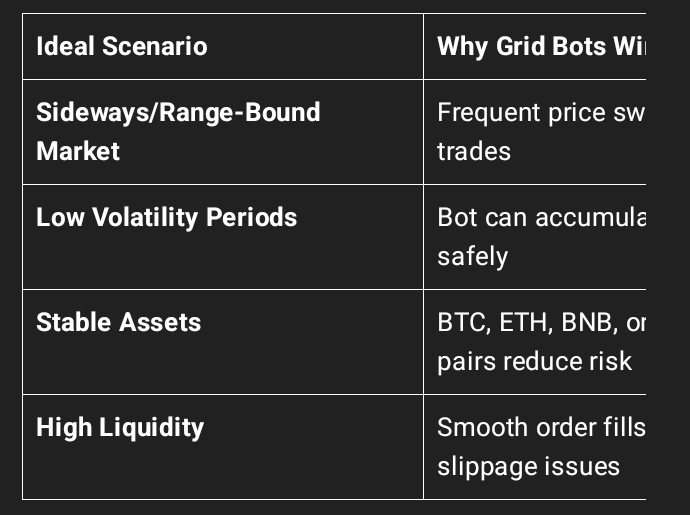Viewport: 690px width, 515px height.
Task: Click the word "trades" in second column
Action: [474, 151]
